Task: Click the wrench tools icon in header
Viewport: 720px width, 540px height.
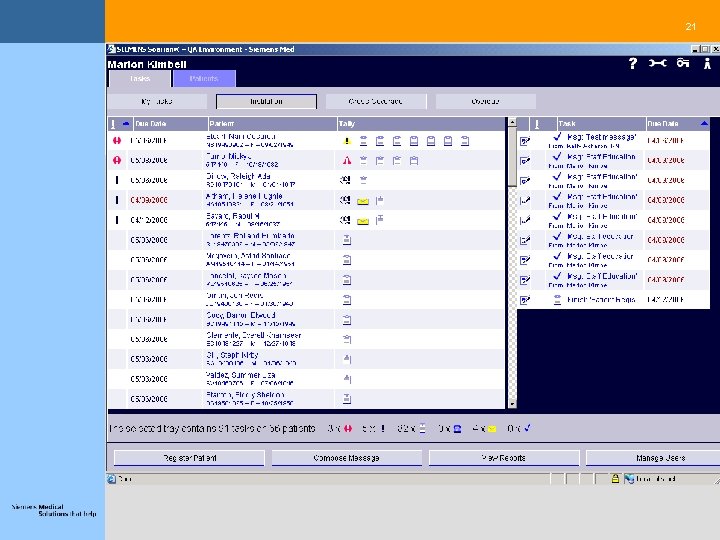Action: (x=658, y=63)
